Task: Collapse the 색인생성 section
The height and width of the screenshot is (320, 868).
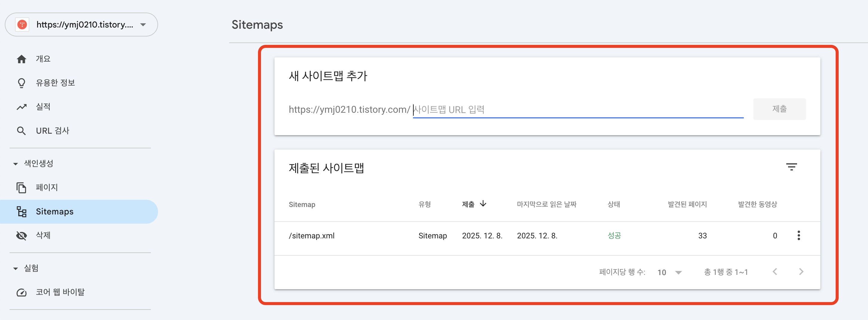Action: (15, 164)
